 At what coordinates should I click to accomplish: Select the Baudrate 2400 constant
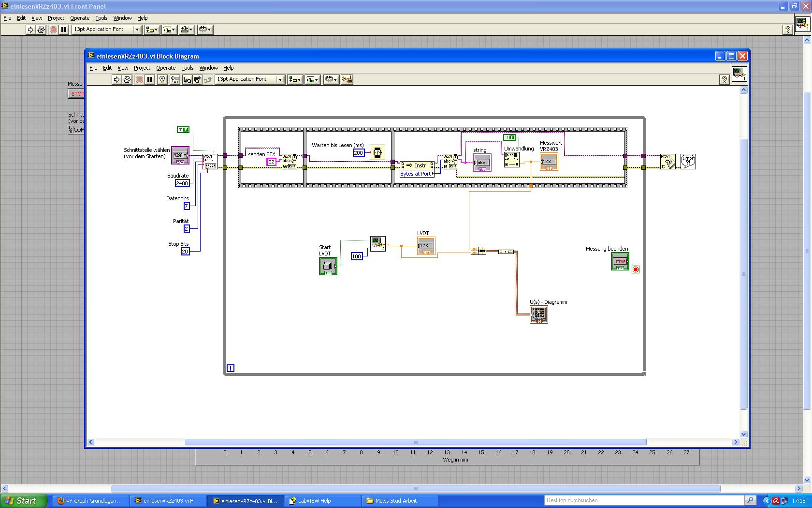point(182,183)
